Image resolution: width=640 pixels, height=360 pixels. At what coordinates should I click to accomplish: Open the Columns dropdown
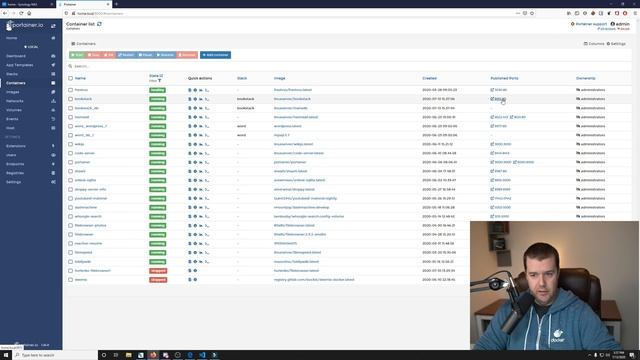(x=594, y=44)
